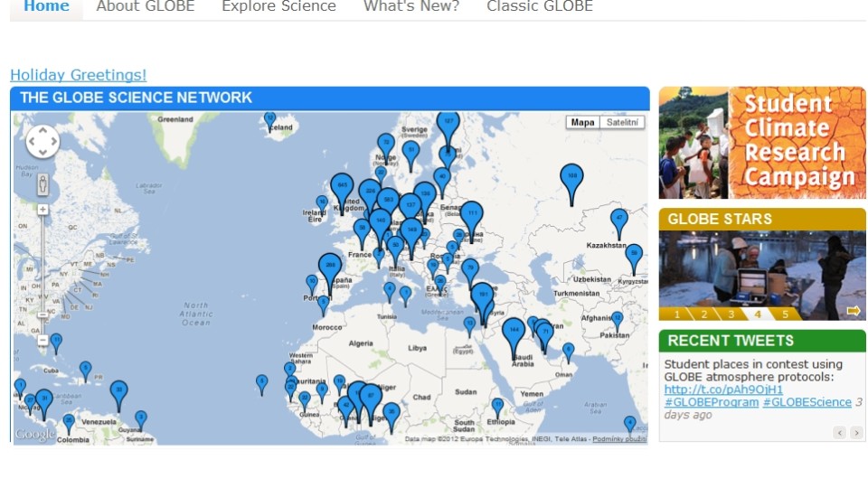Open the Podmínky použití map terms link
The width and height of the screenshot is (868, 488).
pos(618,439)
